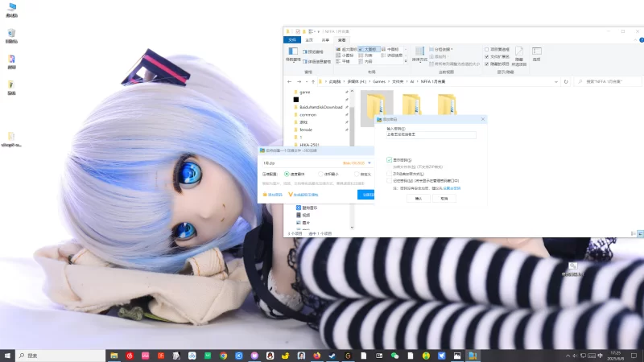Screen dimensions: 644x362
Task: Click the Hide selected items icon
Action: pyautogui.click(x=518, y=53)
